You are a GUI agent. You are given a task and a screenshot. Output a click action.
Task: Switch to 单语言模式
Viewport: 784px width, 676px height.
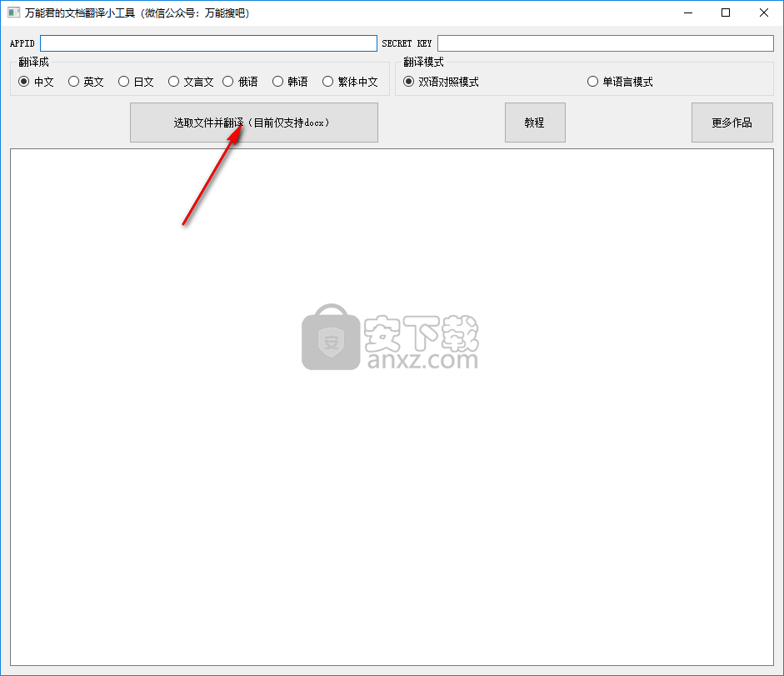coord(620,82)
